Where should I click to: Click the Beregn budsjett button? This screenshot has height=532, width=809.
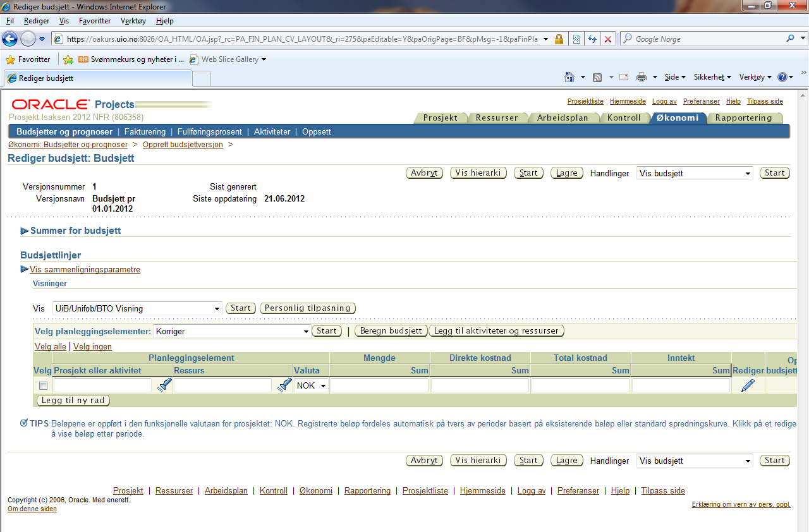pos(391,331)
